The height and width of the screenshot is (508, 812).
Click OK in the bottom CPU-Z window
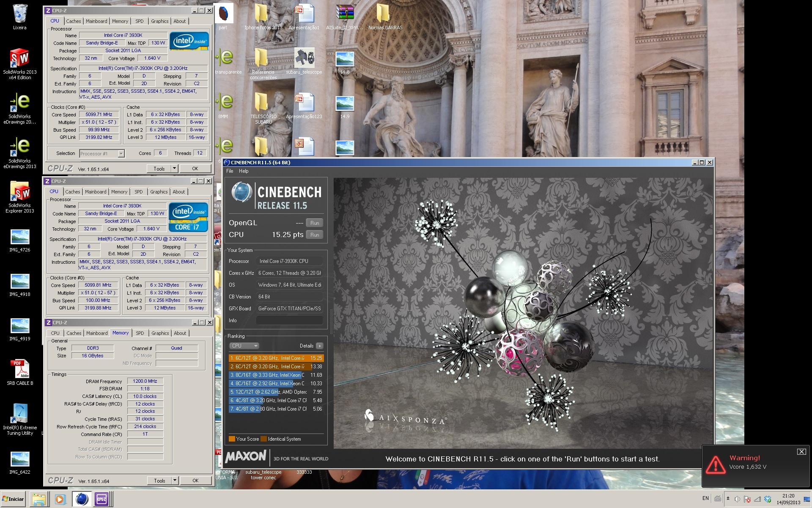[195, 480]
